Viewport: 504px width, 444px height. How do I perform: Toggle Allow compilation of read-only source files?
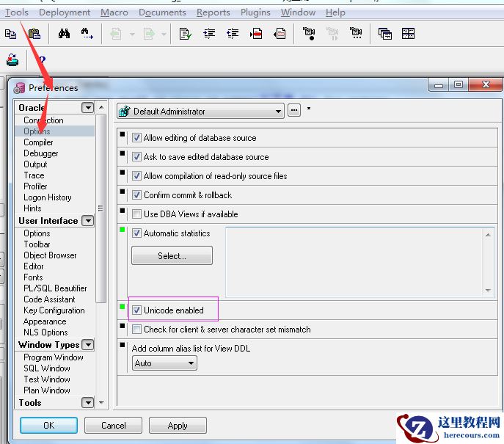tap(136, 176)
